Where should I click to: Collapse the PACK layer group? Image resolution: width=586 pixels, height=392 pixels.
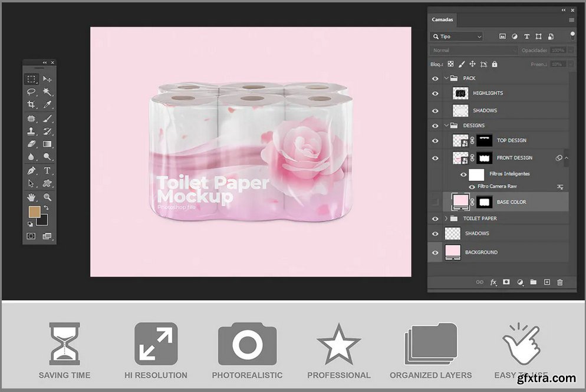coord(446,78)
